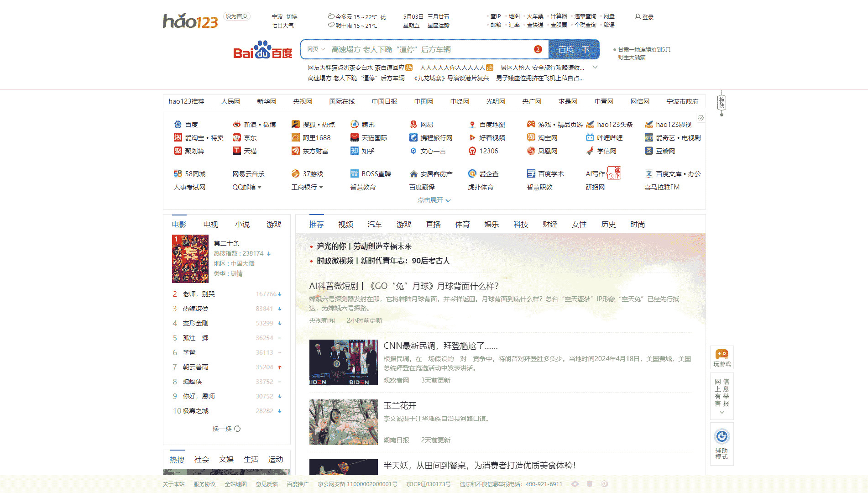
Task: Open the 半天妖 advertisement headline
Action: point(480,465)
